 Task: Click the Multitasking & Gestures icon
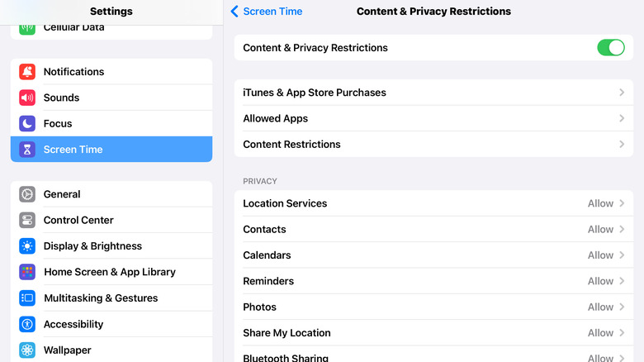27,298
